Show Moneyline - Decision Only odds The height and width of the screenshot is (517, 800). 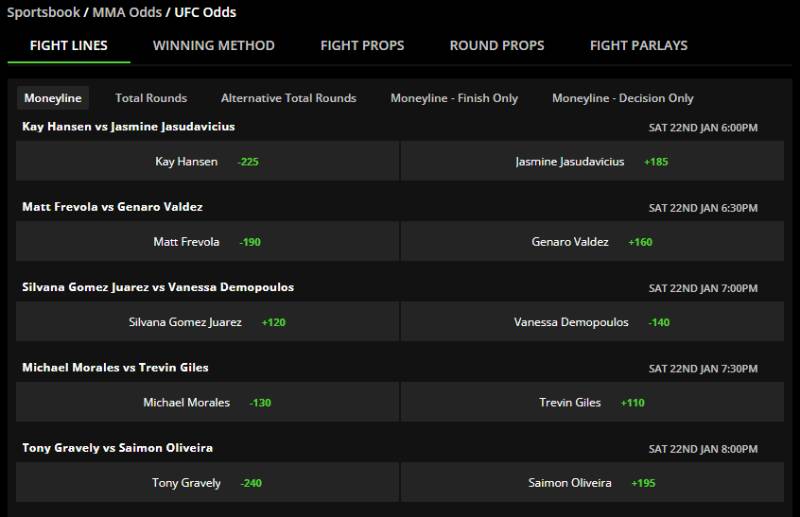[x=622, y=98]
